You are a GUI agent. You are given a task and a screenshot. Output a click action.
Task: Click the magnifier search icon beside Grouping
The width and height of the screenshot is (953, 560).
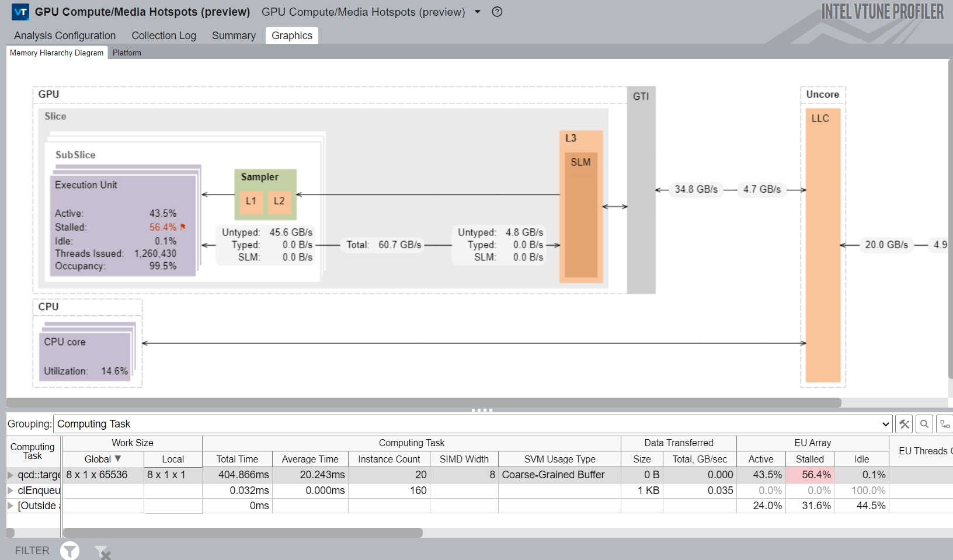(x=924, y=424)
